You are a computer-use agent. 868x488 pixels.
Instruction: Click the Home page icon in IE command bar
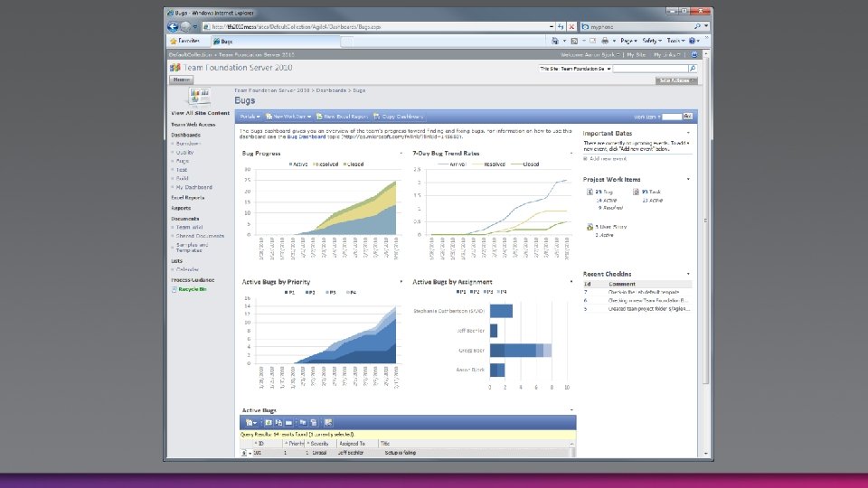click(554, 41)
